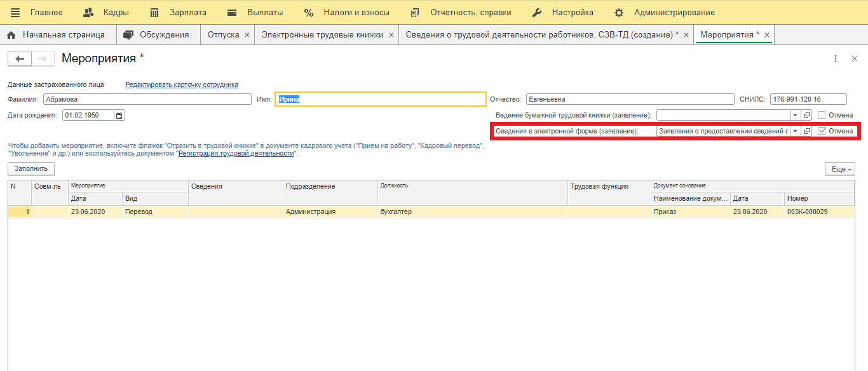Click the back arrow navigation button

point(19,59)
